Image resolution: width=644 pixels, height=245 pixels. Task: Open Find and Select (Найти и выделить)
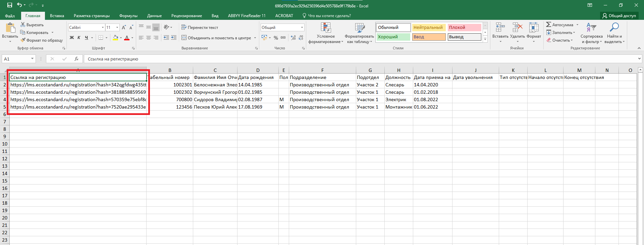coord(614,33)
